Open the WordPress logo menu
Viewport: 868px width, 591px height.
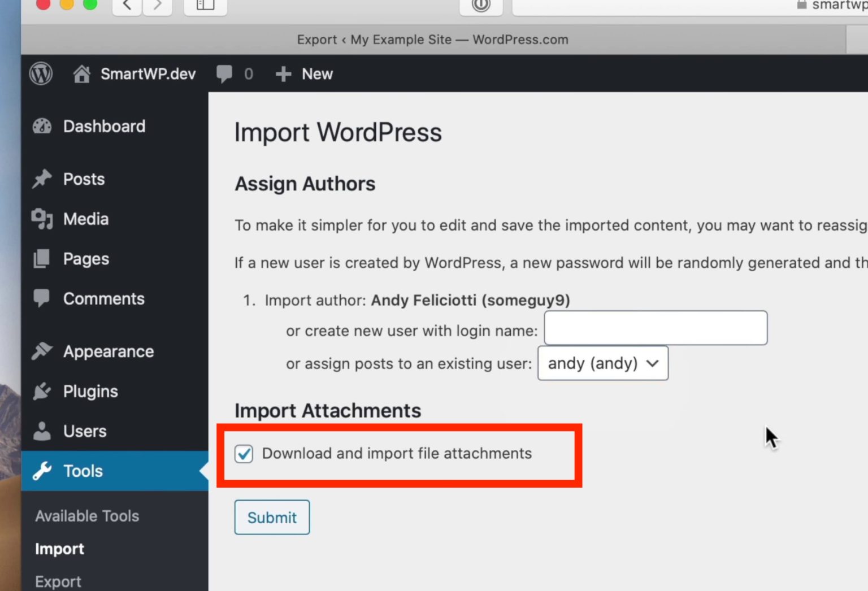40,73
